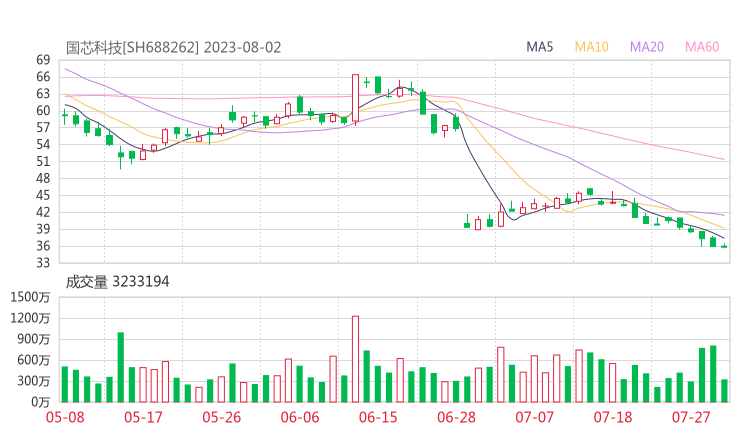Image resolution: width=740 pixels, height=440 pixels.
Task: Click the 57 price axis label
Action: tap(43, 127)
